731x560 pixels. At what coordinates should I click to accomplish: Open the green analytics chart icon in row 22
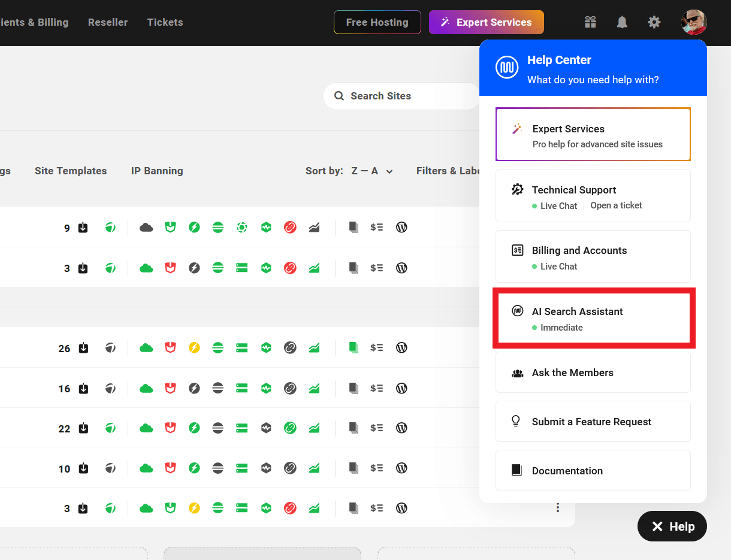pos(314,428)
